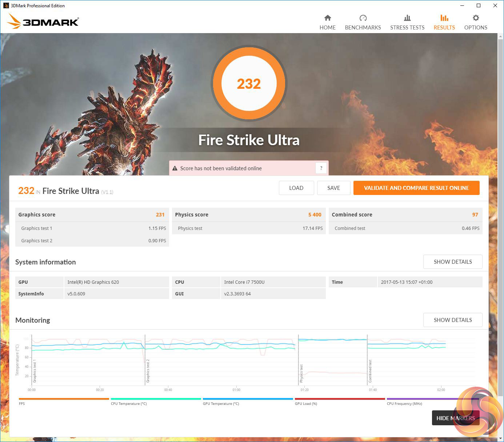Screen dimensions: 504x442
Task: Go to BENCHMARKS tab label
Action: pos(363,28)
